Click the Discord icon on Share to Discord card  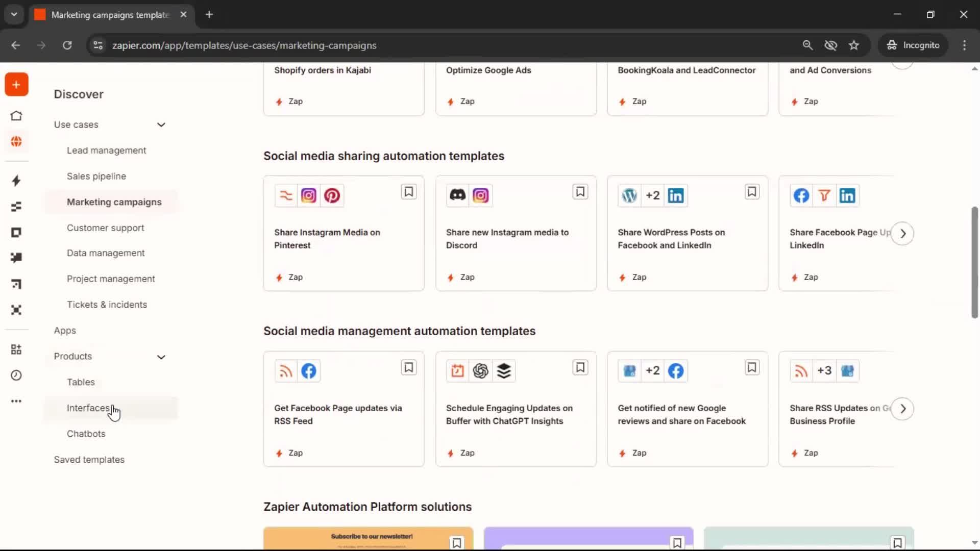coord(457,195)
